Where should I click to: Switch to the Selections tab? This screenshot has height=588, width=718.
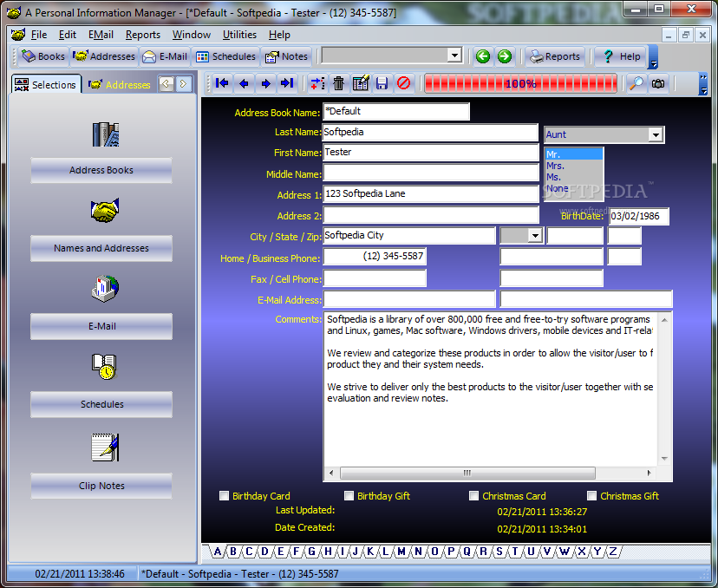[46, 84]
